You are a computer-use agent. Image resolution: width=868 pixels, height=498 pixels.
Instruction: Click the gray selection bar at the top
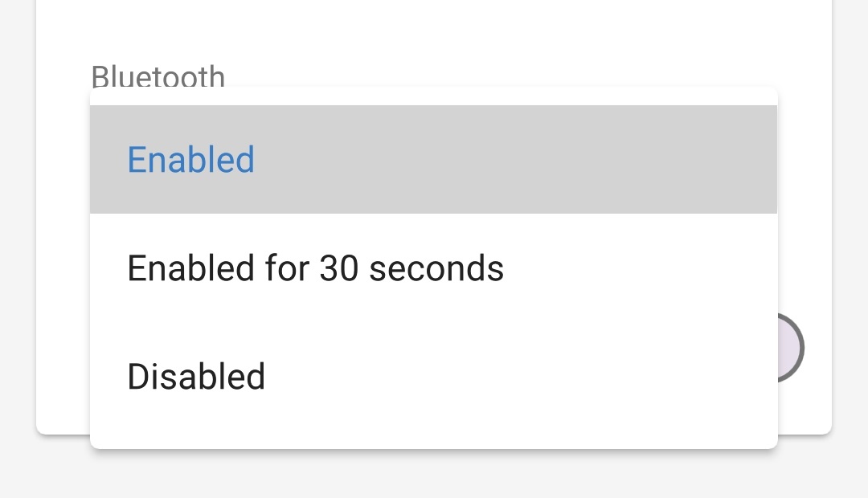(x=434, y=159)
